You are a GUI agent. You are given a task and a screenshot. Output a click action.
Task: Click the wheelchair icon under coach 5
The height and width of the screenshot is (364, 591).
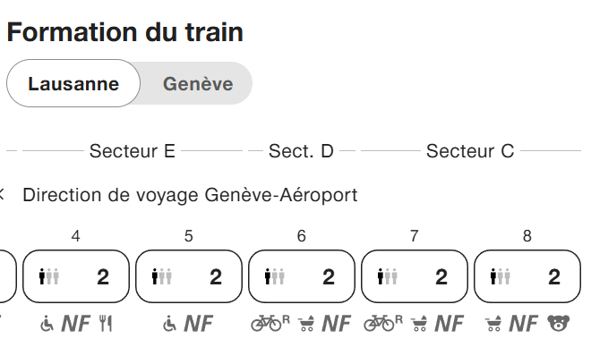coord(169,325)
